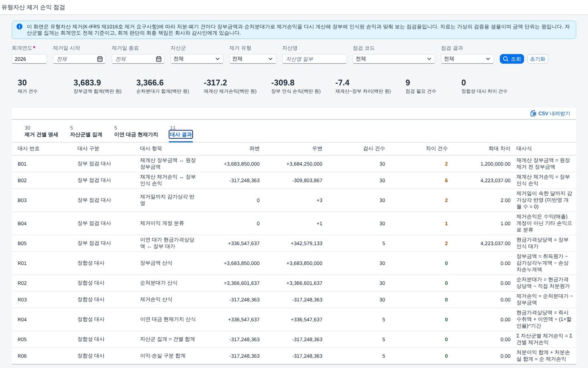Select the B02 row number cell
Image resolution: width=588 pixels, height=368 pixels.
22,180
